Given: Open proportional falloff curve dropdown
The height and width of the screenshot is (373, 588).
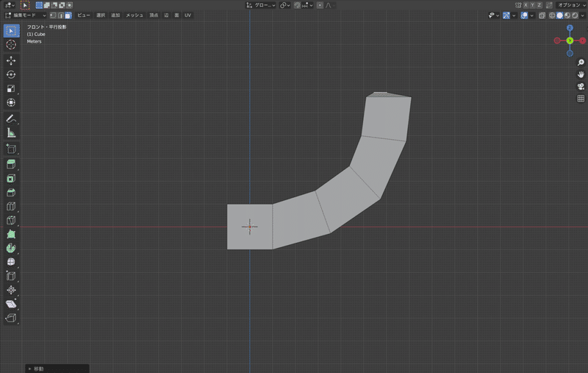Looking at the screenshot, I should (x=330, y=5).
